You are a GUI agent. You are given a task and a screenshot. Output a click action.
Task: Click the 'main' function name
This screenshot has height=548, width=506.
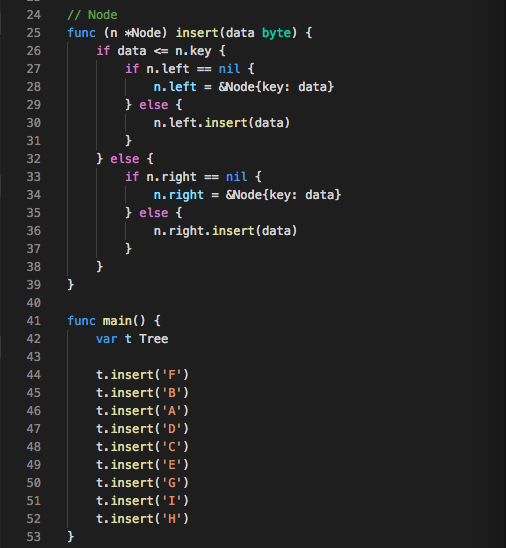tap(117, 321)
